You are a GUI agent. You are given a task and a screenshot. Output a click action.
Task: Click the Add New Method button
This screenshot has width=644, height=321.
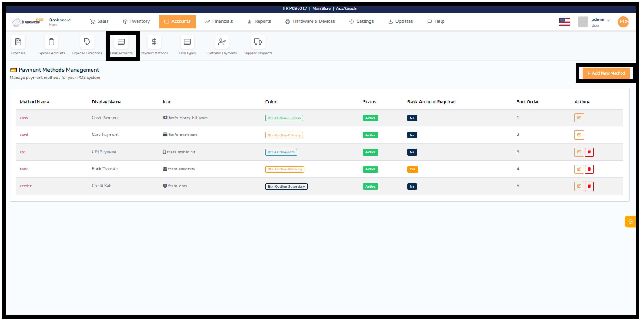606,73
